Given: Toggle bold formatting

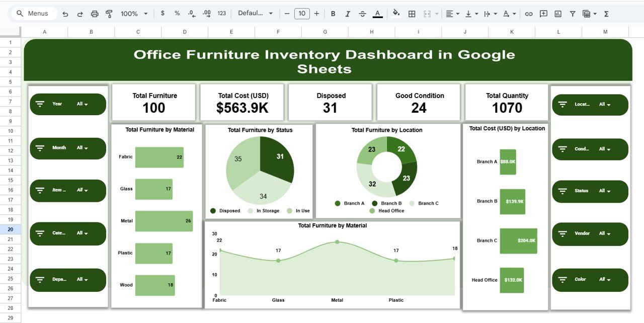Looking at the screenshot, I should coord(333,14).
